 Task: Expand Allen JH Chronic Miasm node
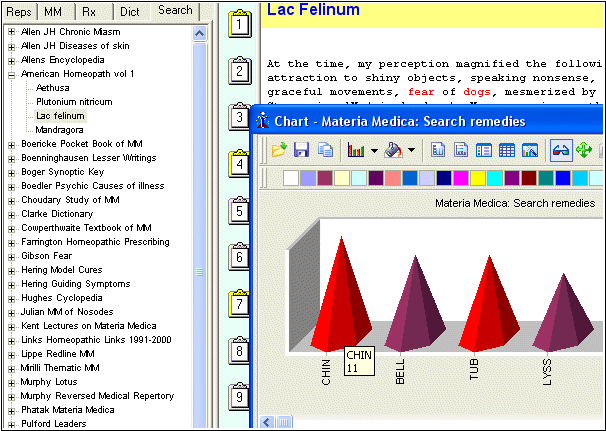coord(11,32)
